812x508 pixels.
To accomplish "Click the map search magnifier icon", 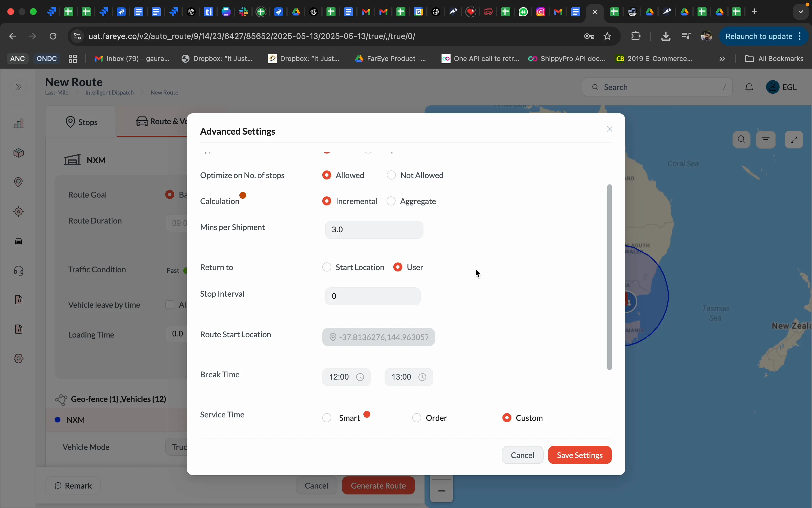I will tap(742, 139).
